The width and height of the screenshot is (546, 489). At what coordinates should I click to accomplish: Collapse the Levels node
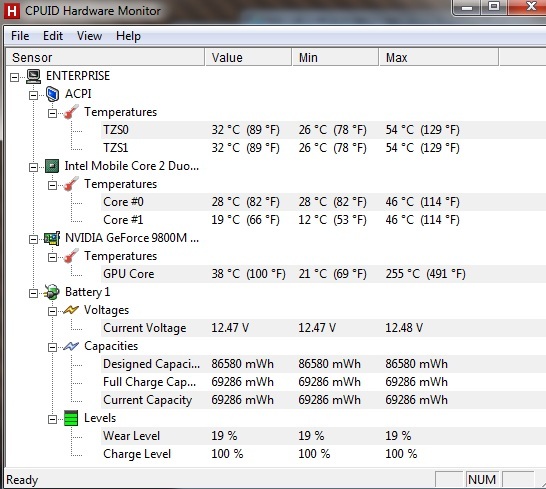tap(52, 419)
